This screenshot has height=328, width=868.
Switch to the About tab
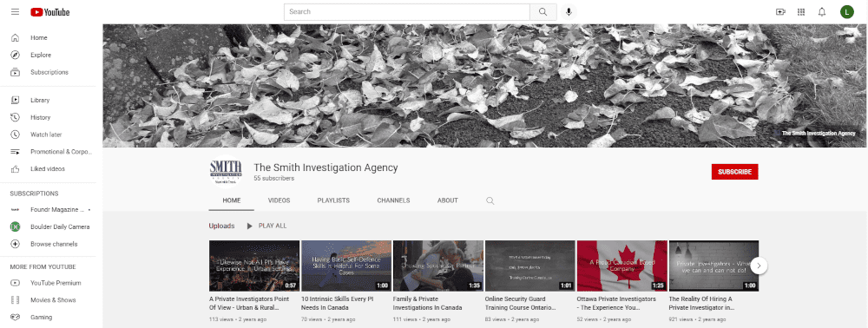[x=447, y=200]
